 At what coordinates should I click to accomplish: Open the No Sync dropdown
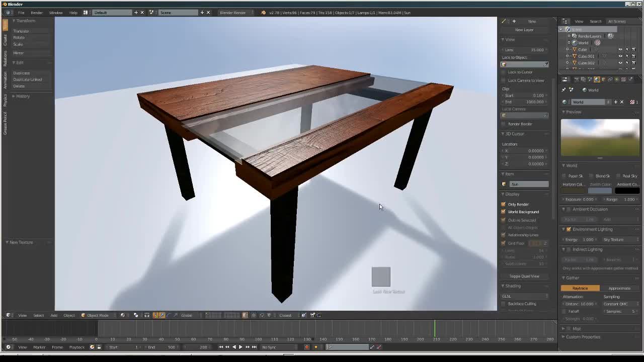click(x=278, y=347)
